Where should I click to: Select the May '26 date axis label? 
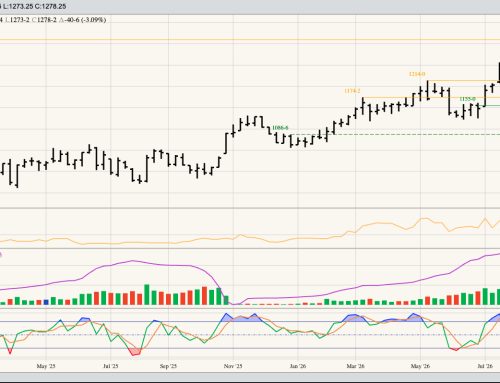420,366
